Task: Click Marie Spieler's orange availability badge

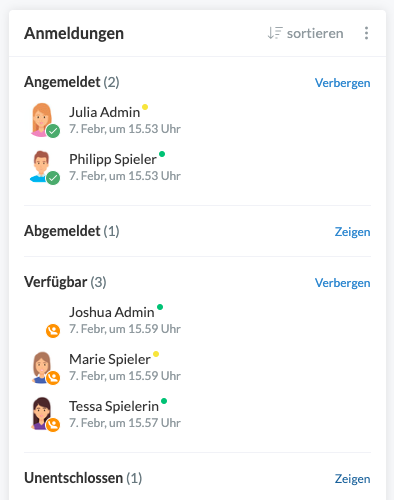Action: [53, 378]
